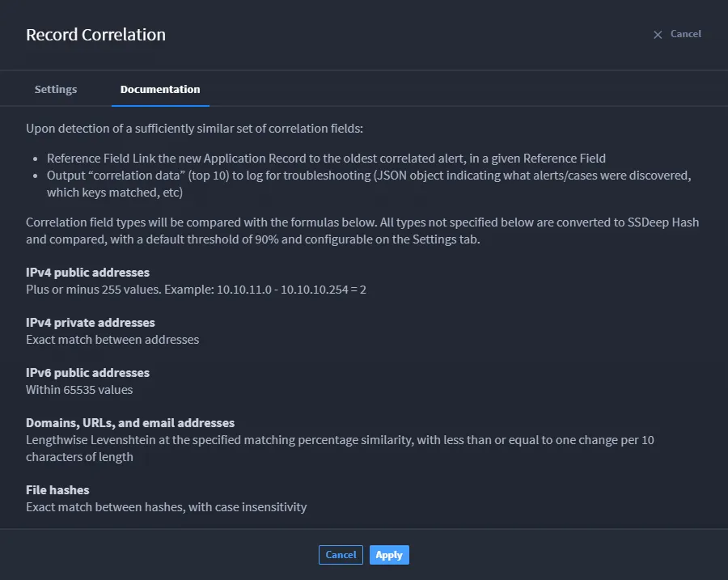Click the 'Plus or minus 255 values' line

(196, 290)
